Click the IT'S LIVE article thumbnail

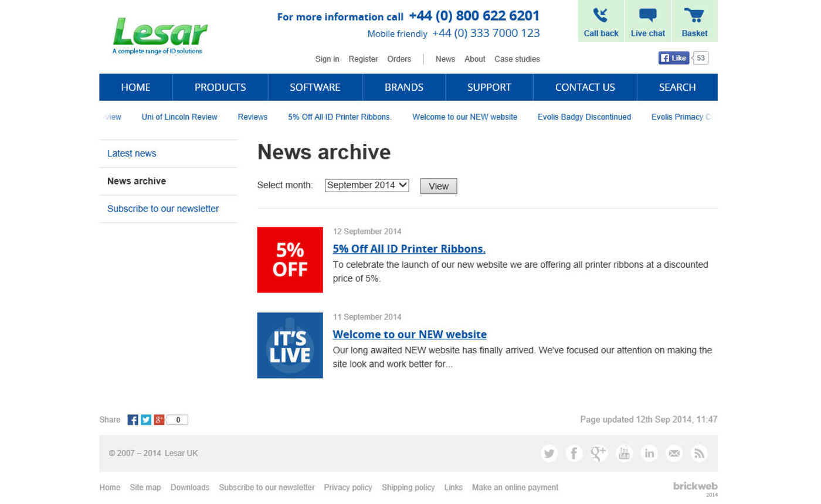tap(290, 345)
